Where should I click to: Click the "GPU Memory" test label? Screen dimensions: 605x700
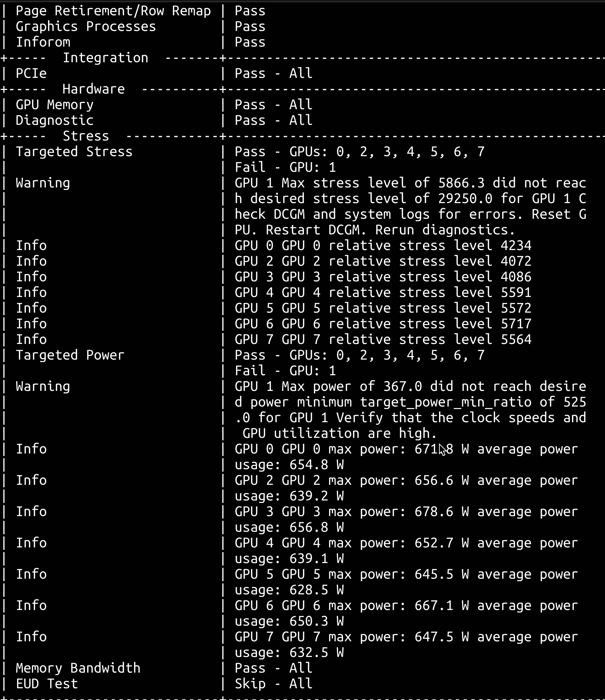pos(55,105)
